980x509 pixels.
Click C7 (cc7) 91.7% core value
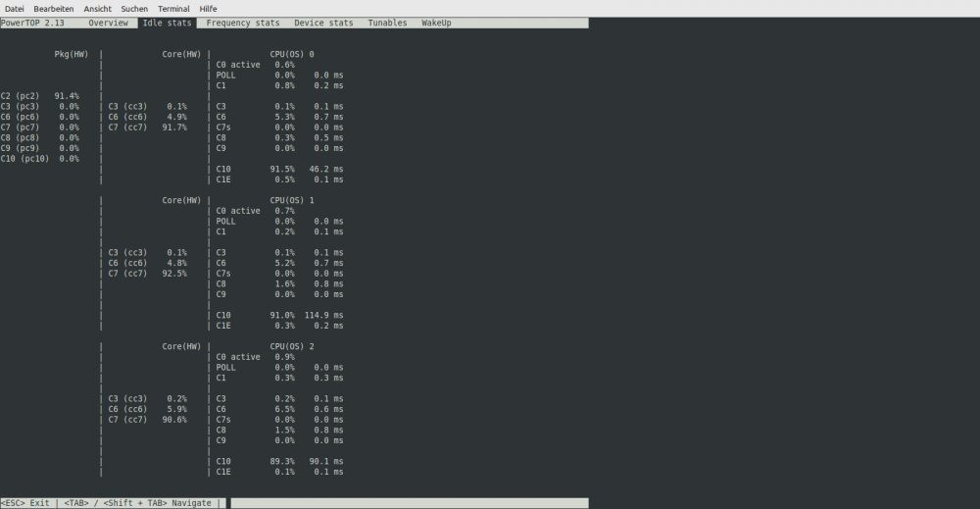(x=148, y=127)
